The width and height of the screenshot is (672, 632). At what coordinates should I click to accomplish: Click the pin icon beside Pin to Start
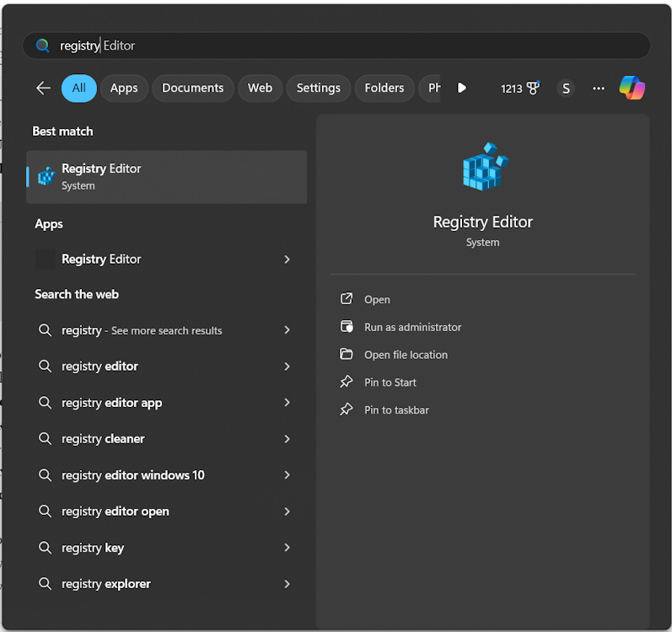(347, 382)
